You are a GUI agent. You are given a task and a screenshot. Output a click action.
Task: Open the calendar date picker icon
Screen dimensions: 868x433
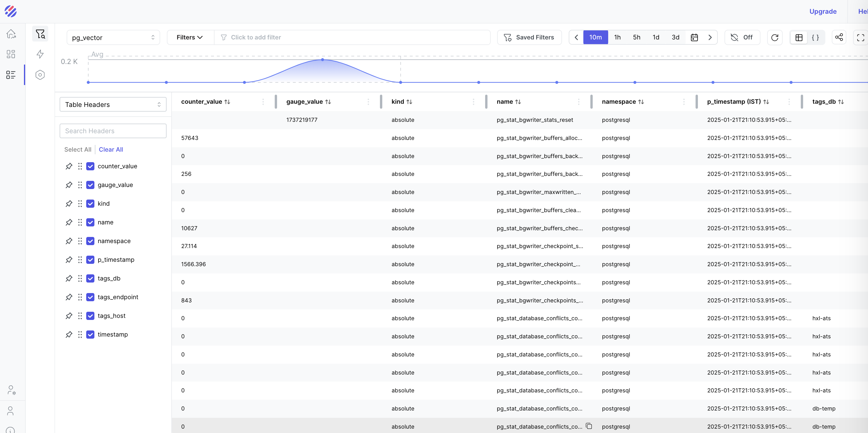click(x=694, y=37)
